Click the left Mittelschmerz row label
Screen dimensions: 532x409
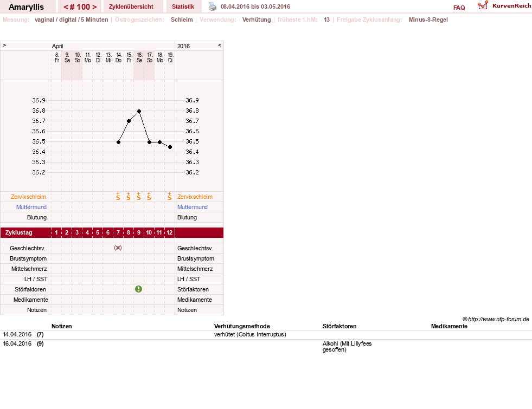(29, 269)
